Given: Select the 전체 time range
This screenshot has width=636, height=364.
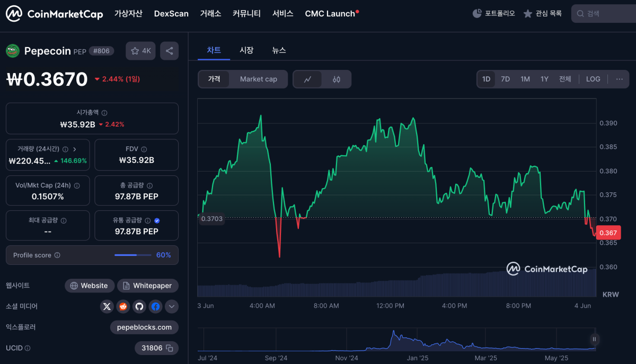Looking at the screenshot, I should coord(565,79).
